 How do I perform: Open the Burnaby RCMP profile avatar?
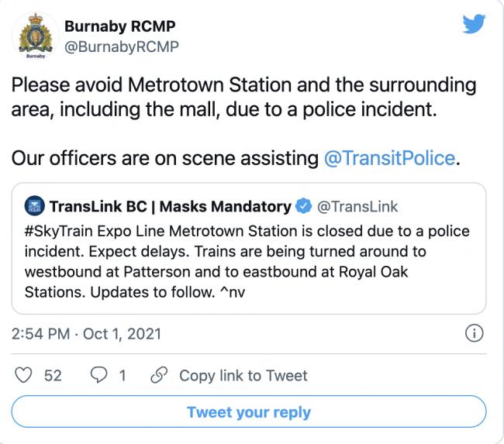(36, 36)
